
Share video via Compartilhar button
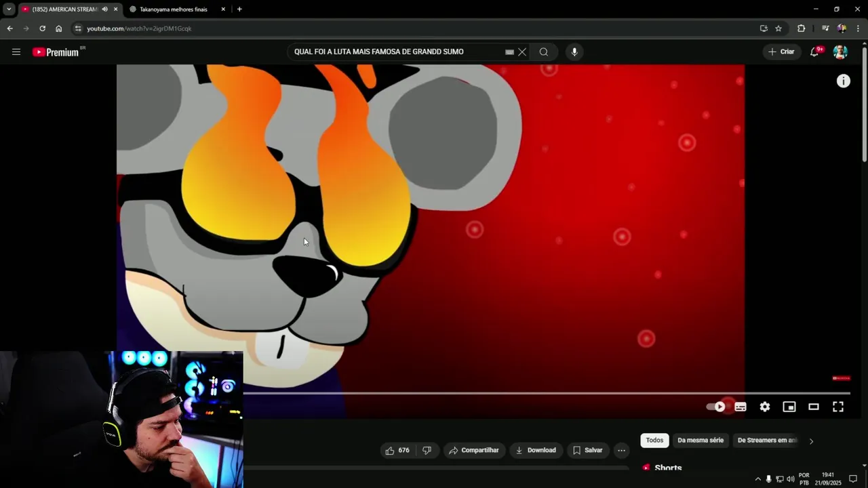(x=474, y=450)
